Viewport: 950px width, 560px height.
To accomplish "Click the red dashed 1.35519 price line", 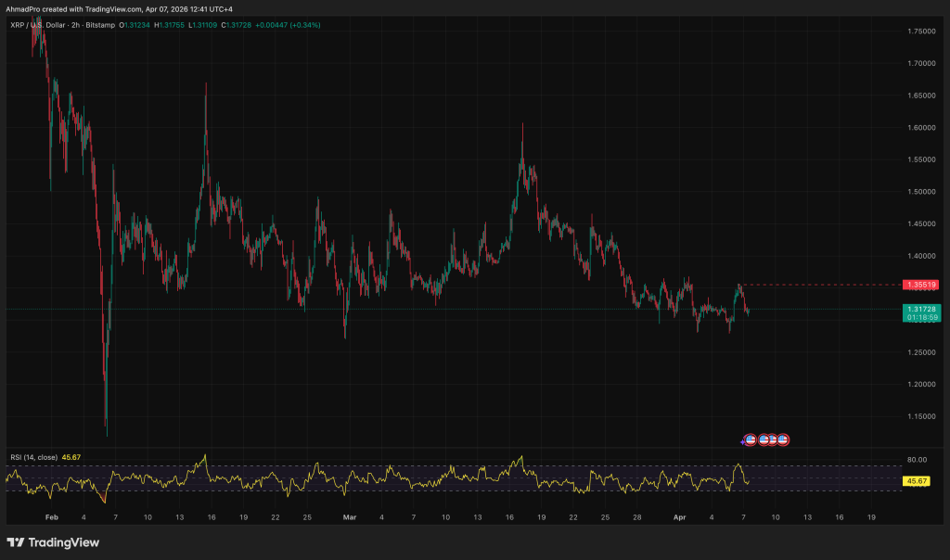I will point(816,284).
